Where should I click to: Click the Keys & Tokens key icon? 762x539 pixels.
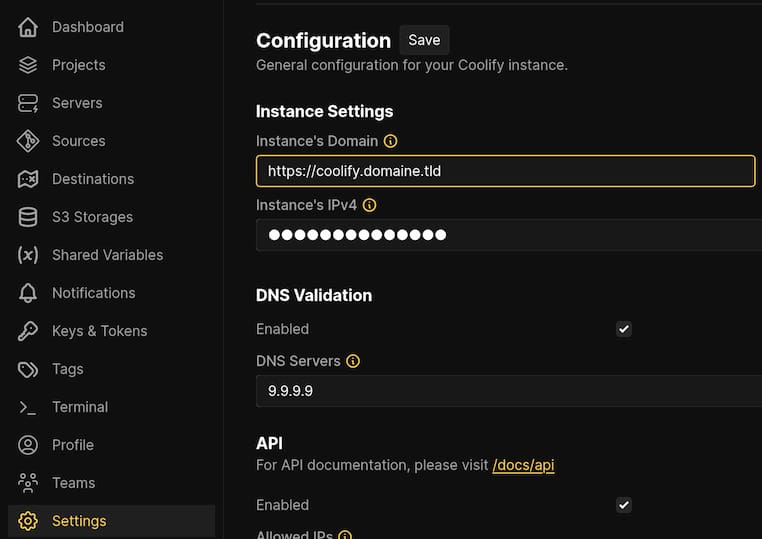[x=28, y=331]
